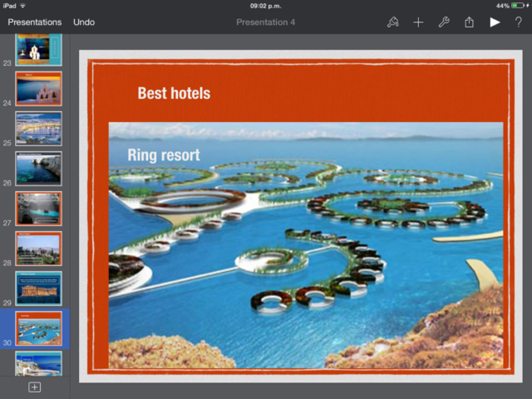
Task: Add a new slide with plus button
Action: coord(35,387)
